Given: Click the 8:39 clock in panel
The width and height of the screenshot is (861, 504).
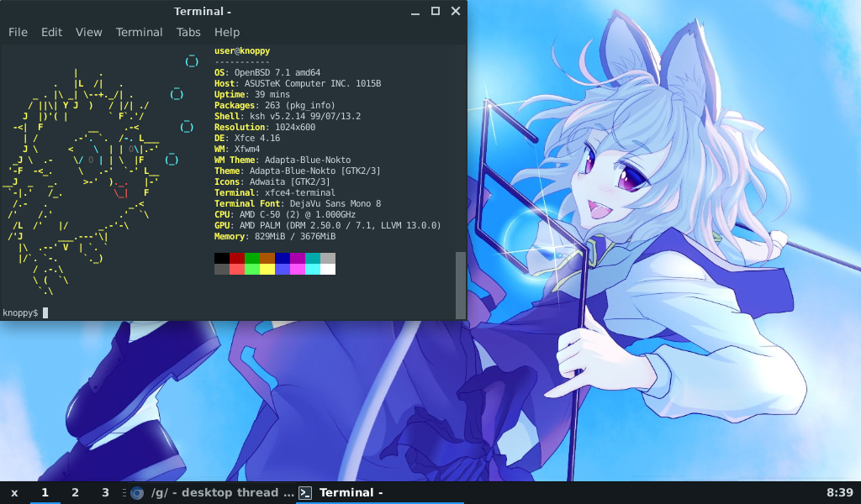Looking at the screenshot, I should point(840,493).
